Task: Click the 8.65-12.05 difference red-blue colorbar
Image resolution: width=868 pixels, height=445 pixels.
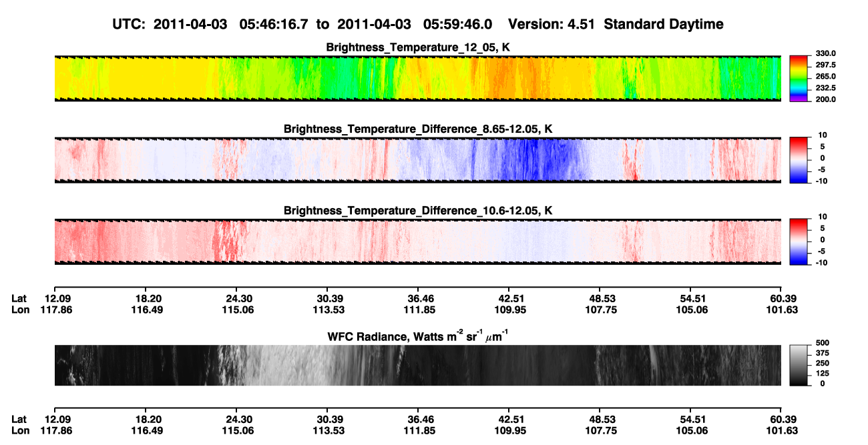Action: [x=798, y=160]
